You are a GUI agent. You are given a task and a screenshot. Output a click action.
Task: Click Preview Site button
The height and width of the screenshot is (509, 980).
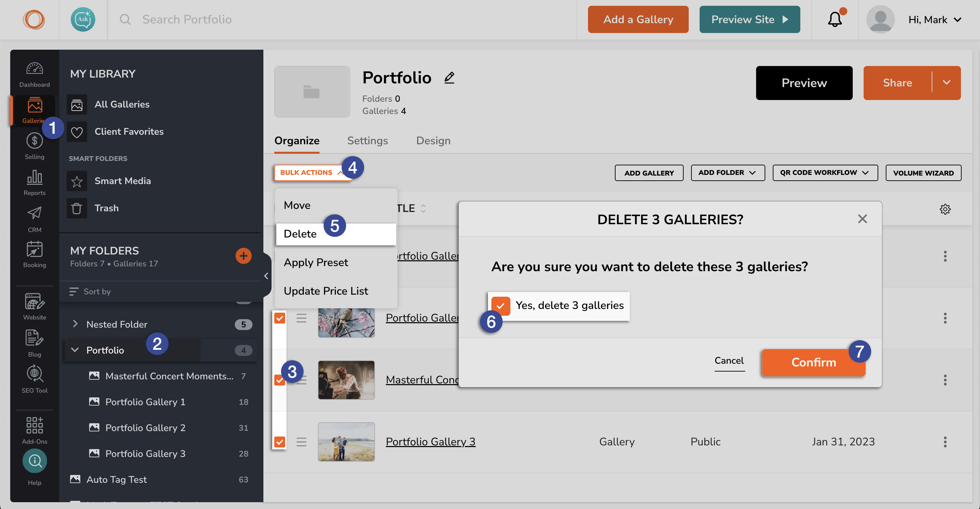point(749,19)
